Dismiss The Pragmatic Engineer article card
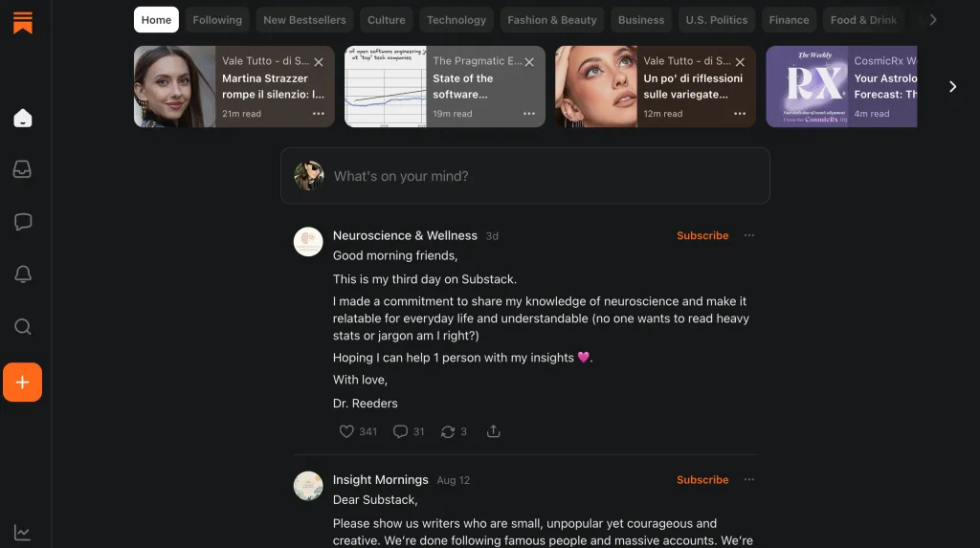 [x=529, y=62]
